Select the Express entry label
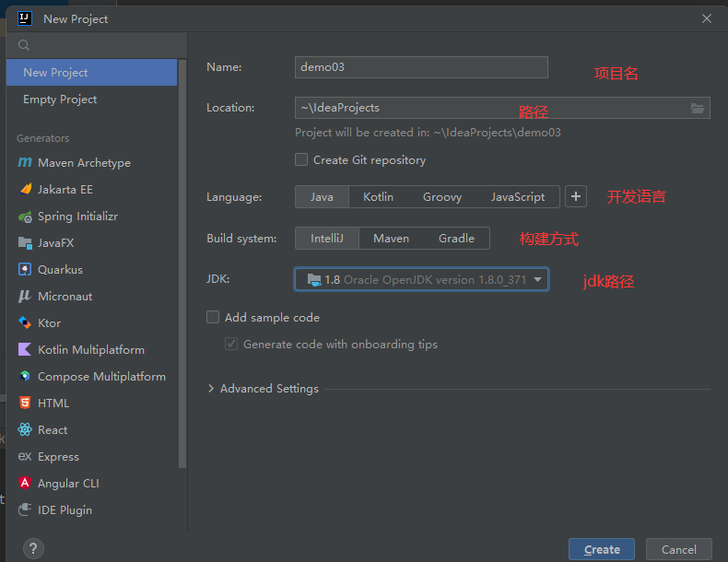The image size is (728, 562). [58, 457]
